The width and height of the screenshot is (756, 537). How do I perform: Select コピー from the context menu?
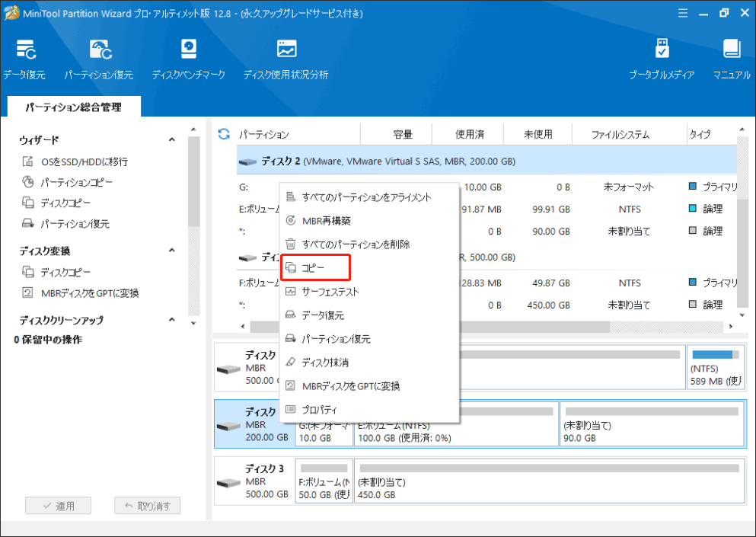312,267
